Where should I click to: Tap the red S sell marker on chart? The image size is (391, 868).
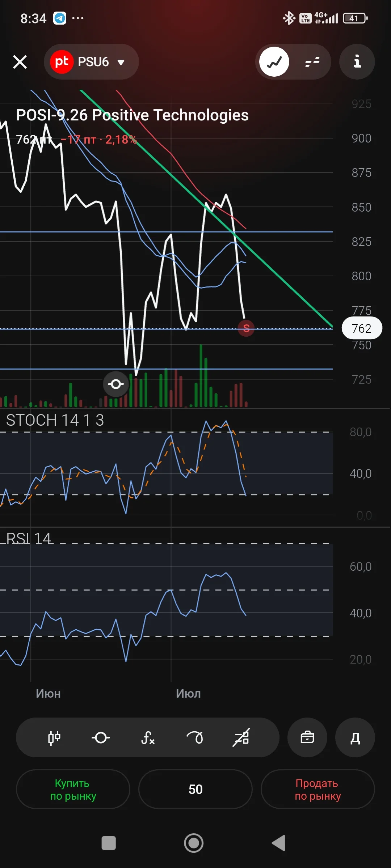point(246,328)
